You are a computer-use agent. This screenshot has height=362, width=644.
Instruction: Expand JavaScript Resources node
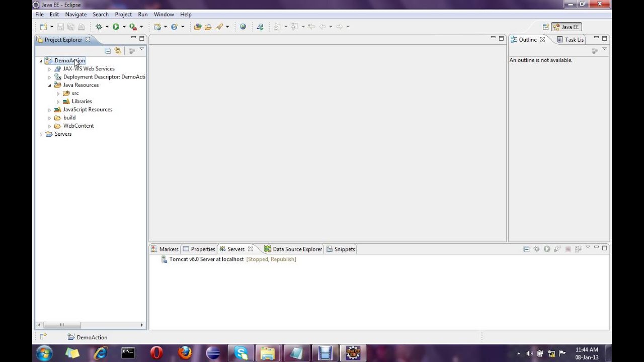pyautogui.click(x=50, y=110)
